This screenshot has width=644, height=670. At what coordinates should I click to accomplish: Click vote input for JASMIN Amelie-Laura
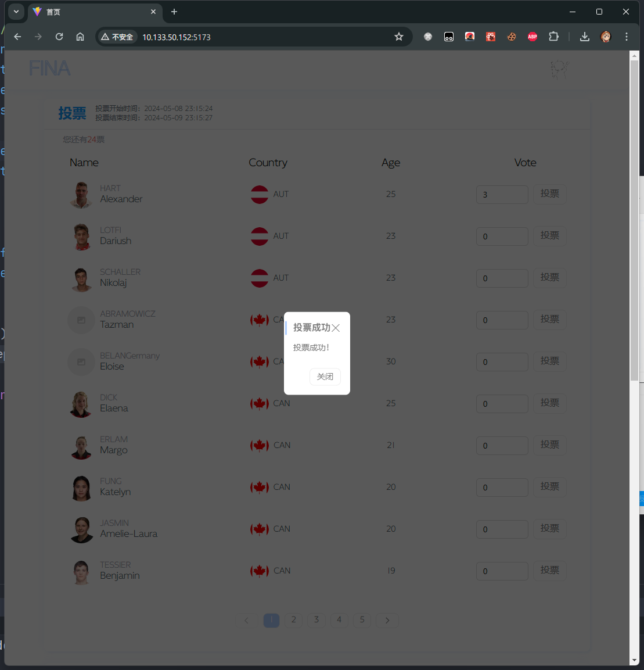coord(502,529)
